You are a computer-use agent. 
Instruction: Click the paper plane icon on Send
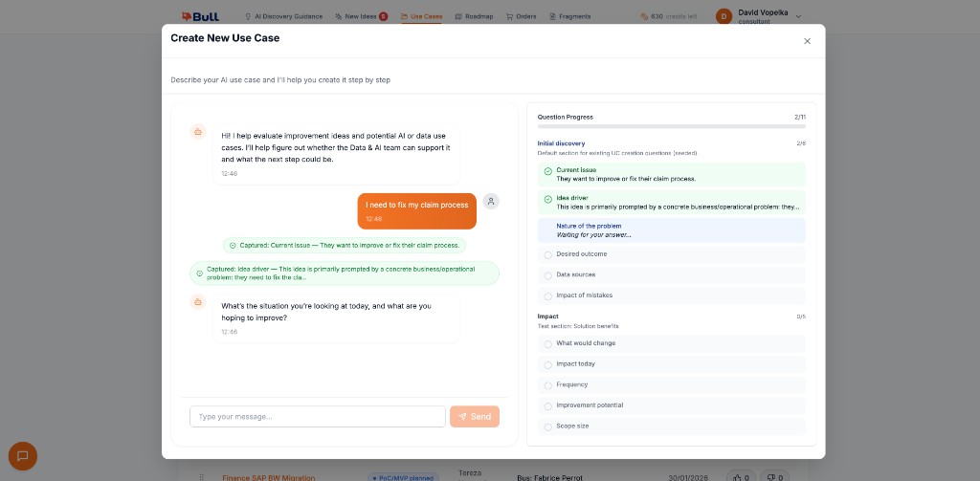[462, 417]
